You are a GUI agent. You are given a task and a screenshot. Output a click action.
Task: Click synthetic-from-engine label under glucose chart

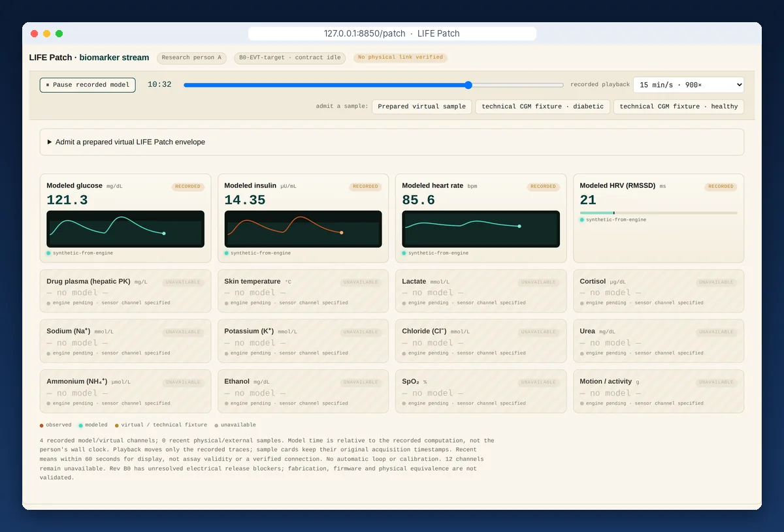coord(83,253)
